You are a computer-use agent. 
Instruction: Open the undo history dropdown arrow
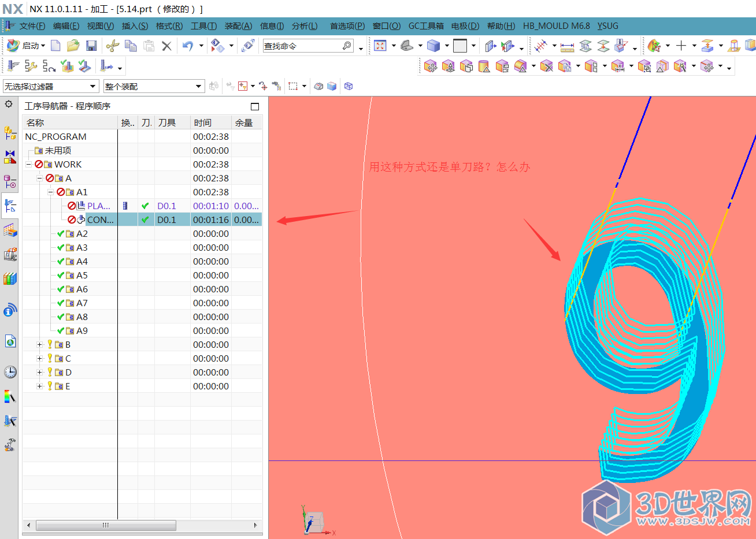pyautogui.click(x=201, y=46)
